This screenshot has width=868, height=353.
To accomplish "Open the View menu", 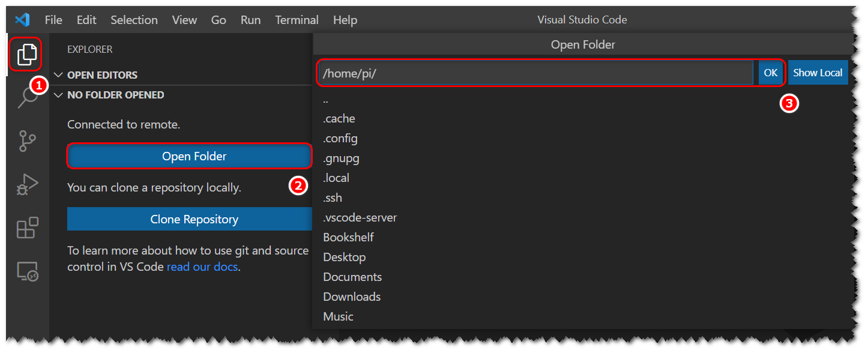I will click(184, 20).
